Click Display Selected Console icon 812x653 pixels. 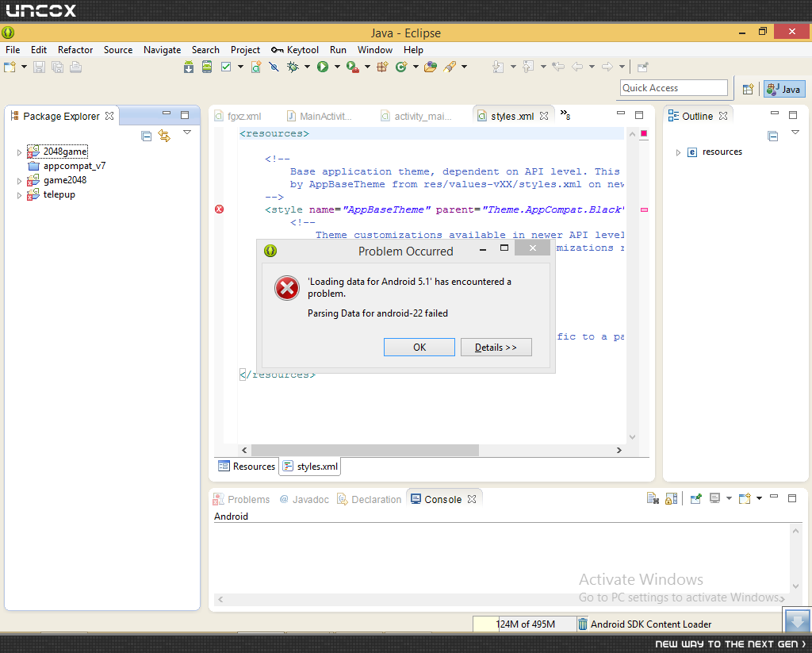(714, 498)
